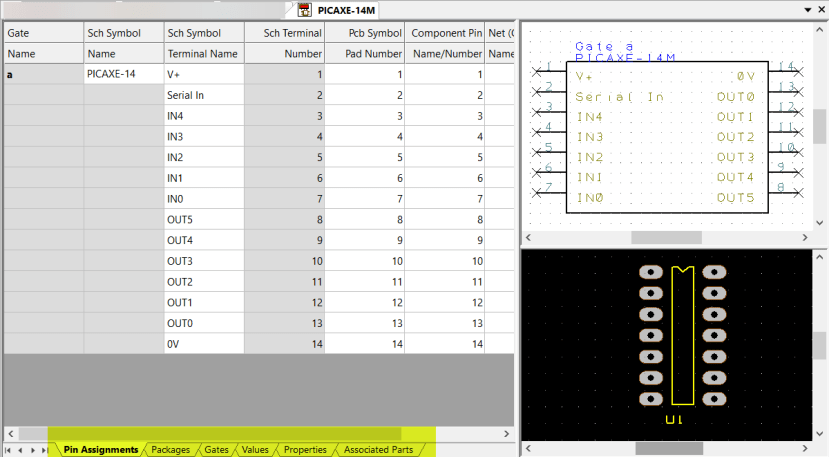Select the V+ terminal name cell
Viewport: 829px width, 457px height.
[x=204, y=74]
